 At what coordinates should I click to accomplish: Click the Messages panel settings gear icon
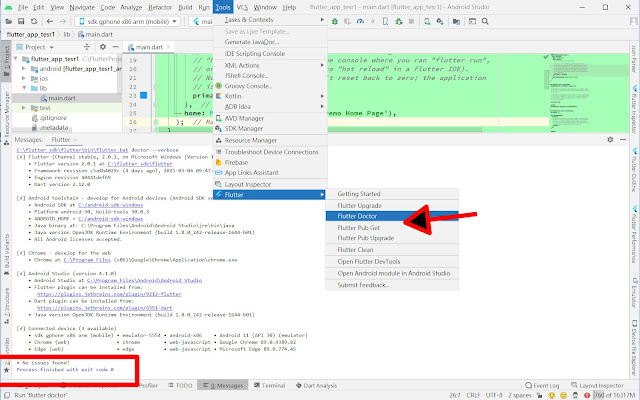tap(610, 140)
